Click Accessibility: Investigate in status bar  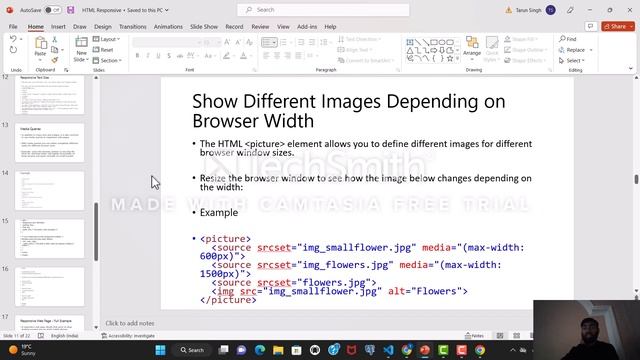point(128,336)
